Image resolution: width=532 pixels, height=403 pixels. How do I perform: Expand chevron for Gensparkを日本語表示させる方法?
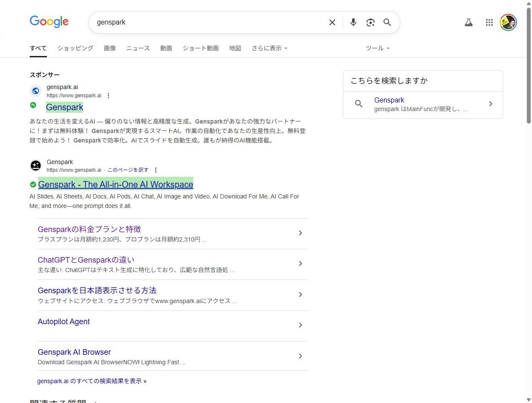point(300,294)
